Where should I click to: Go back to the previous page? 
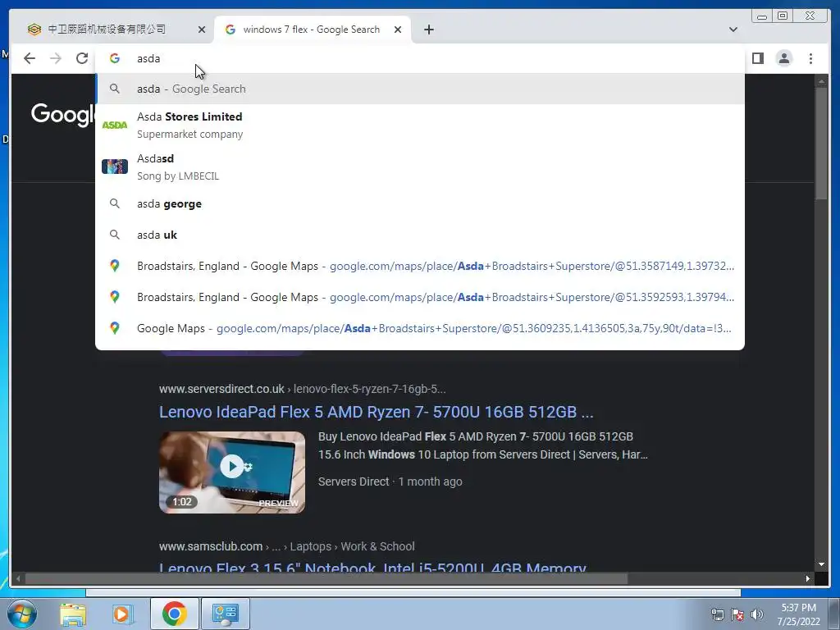tap(30, 58)
